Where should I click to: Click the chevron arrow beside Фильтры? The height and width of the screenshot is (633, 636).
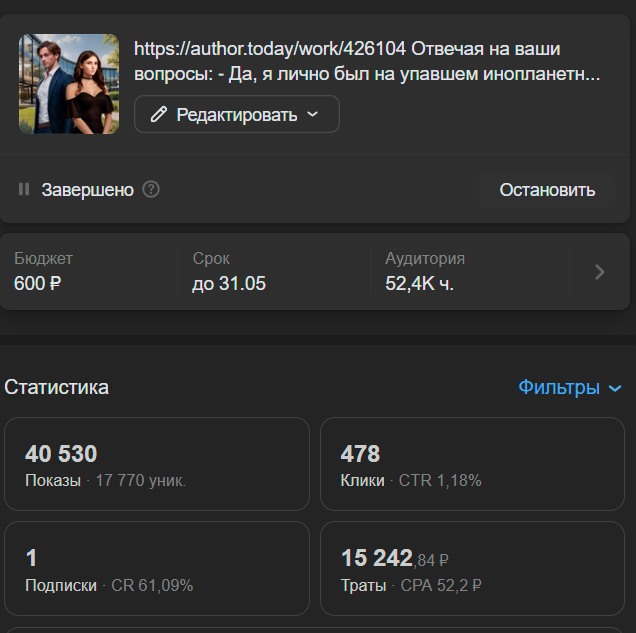pos(615,388)
